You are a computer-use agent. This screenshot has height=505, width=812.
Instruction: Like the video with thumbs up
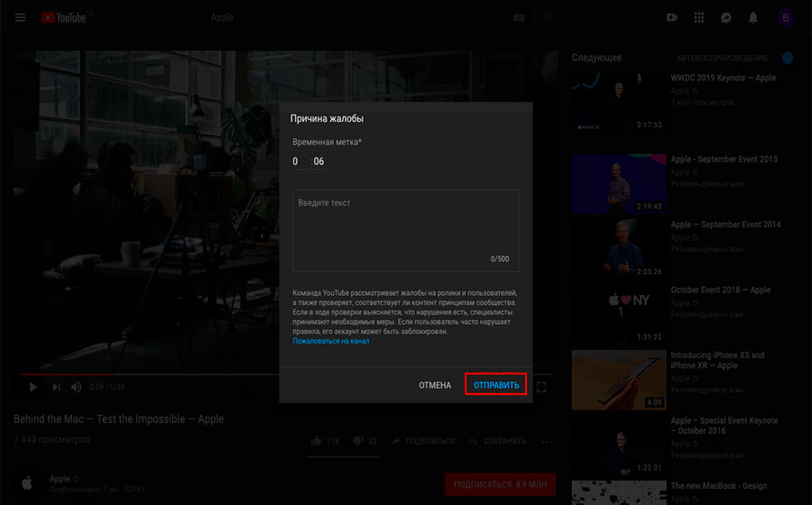click(x=316, y=441)
